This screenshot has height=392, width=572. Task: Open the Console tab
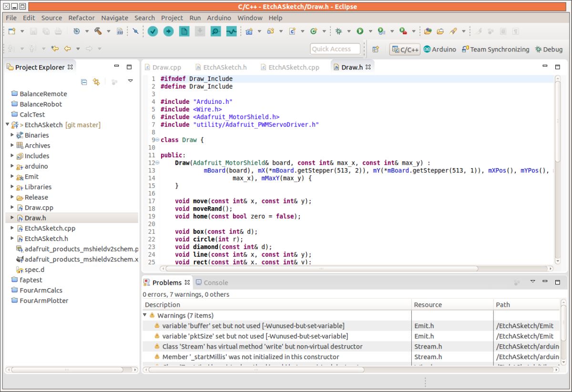pos(212,282)
